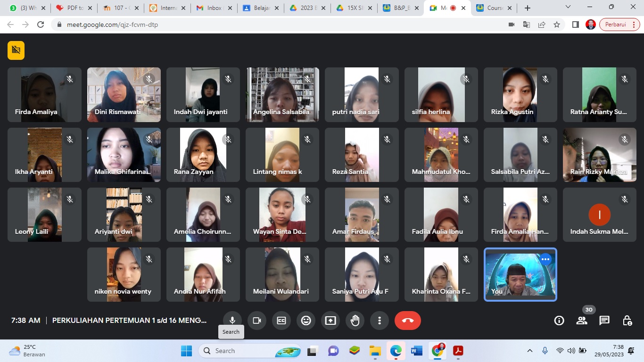Expand the system tray hidden icons chevron
Image resolution: width=644 pixels, height=362 pixels.
click(x=530, y=351)
